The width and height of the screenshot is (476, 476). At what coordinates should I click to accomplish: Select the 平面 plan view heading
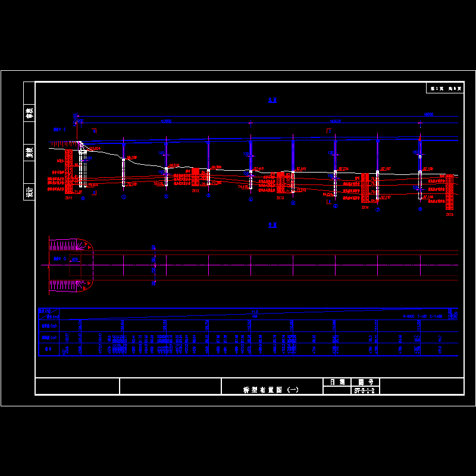(x=273, y=225)
